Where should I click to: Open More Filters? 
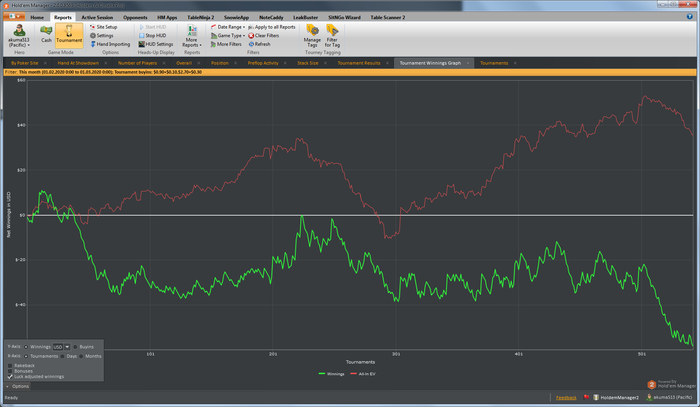[226, 44]
